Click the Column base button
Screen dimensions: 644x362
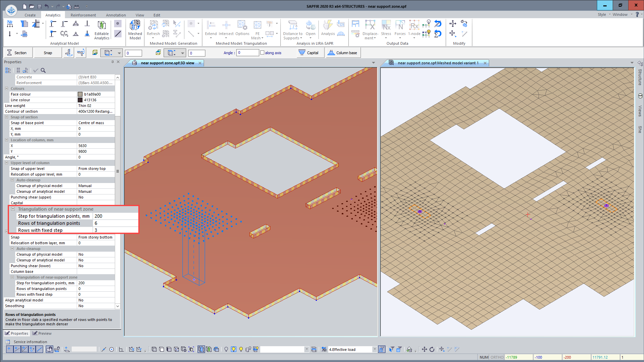tap(343, 53)
